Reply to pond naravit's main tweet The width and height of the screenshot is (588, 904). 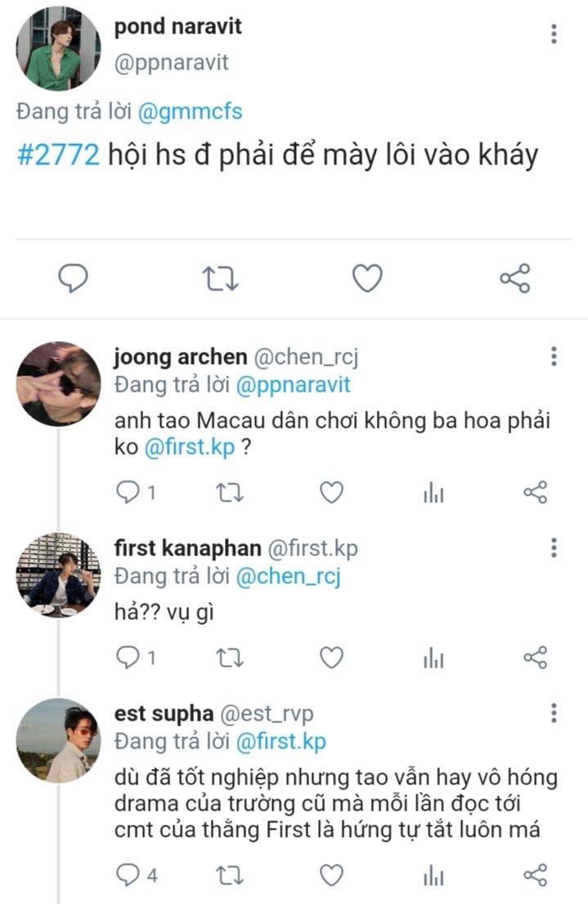pos(74,279)
